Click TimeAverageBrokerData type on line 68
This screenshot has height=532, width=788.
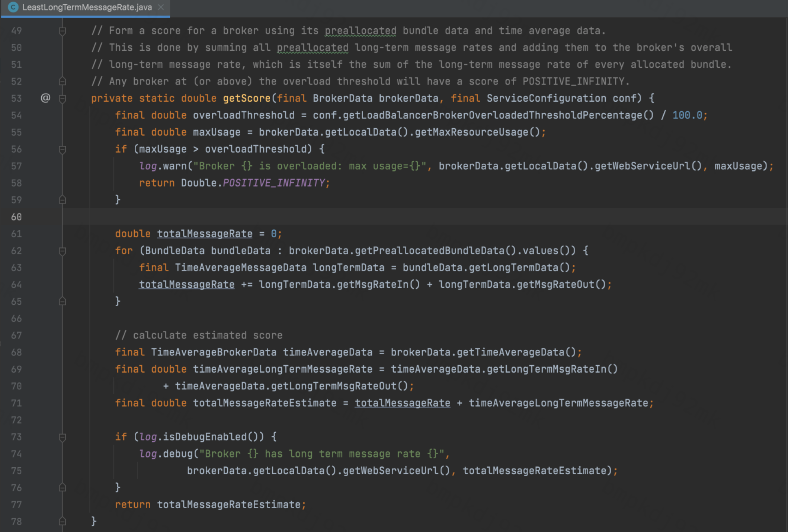[214, 352]
